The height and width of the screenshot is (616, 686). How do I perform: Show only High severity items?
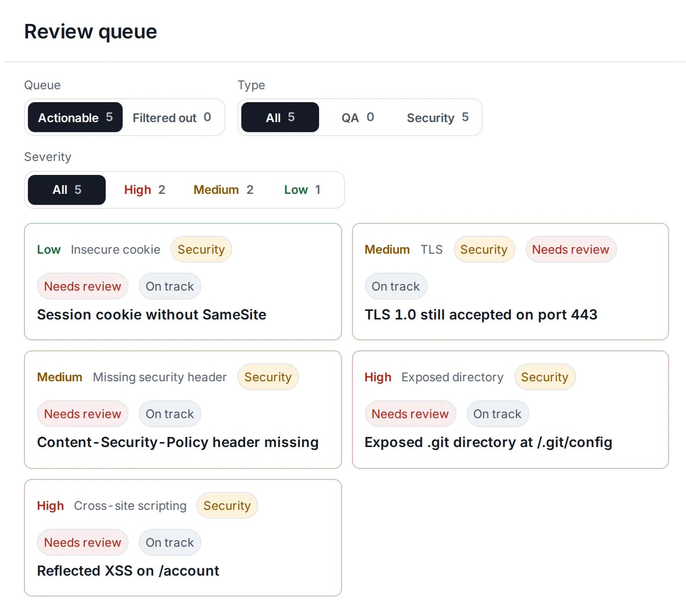click(145, 190)
